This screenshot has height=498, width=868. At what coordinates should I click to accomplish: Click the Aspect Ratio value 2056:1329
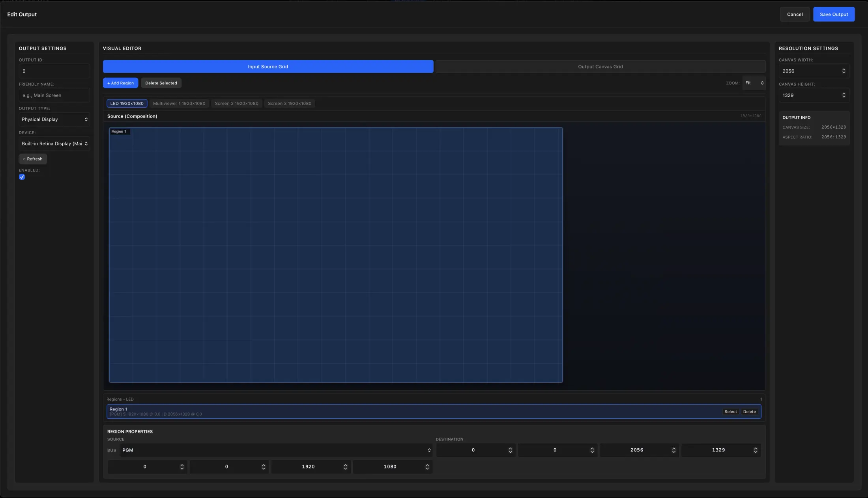coord(833,137)
